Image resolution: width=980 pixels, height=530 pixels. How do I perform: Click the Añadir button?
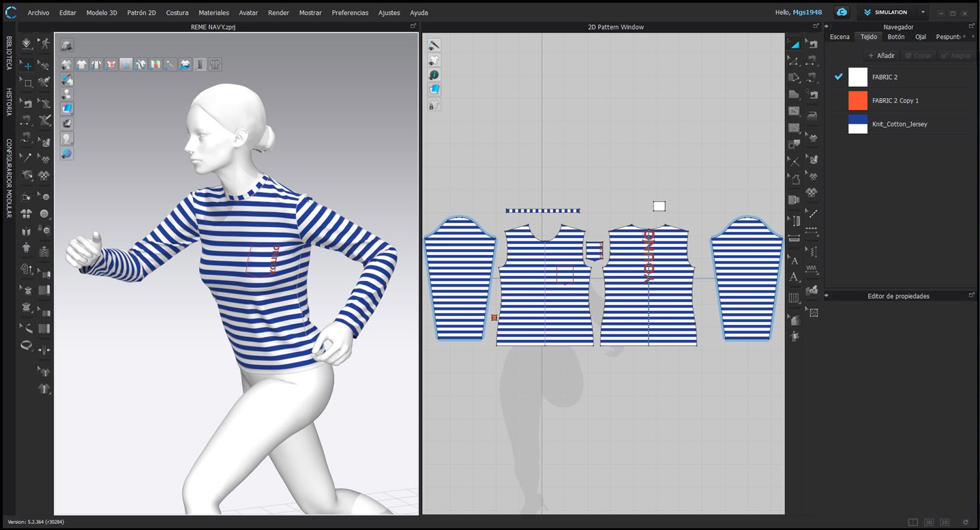(881, 55)
